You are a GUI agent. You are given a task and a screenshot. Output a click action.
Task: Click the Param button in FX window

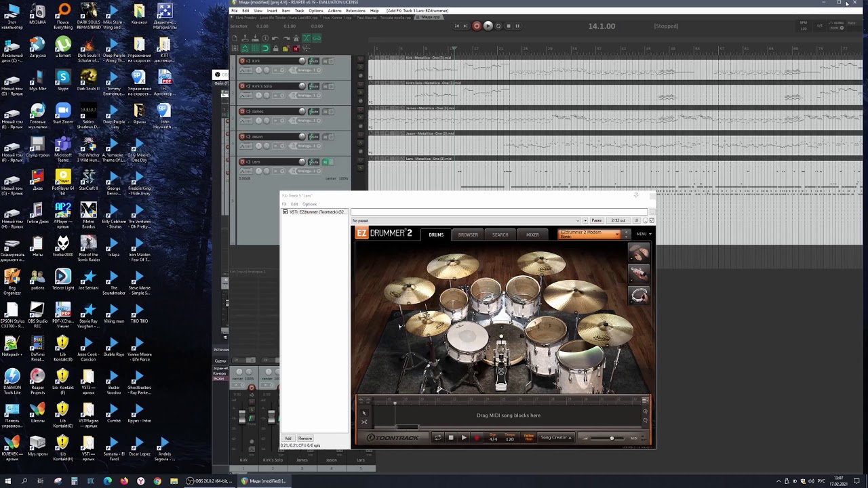click(597, 220)
